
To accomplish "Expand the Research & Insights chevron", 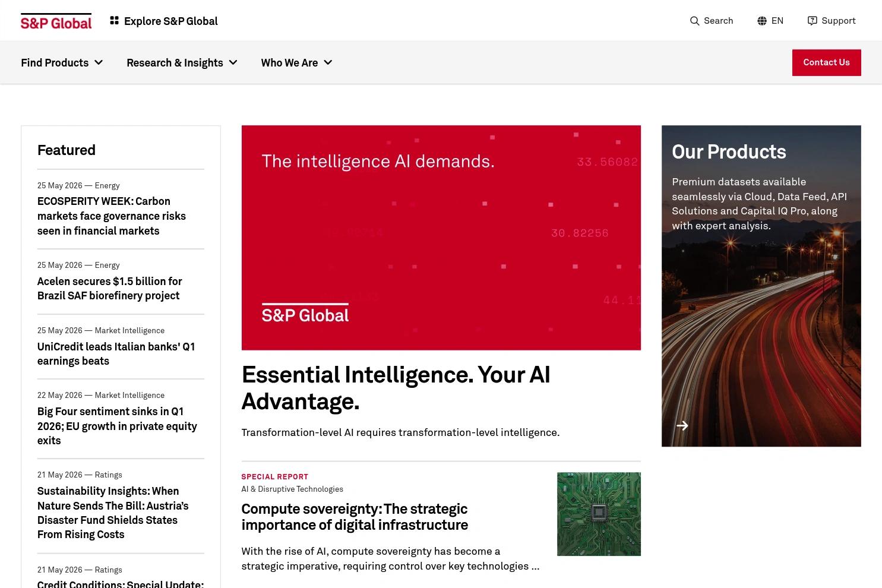I will [233, 62].
